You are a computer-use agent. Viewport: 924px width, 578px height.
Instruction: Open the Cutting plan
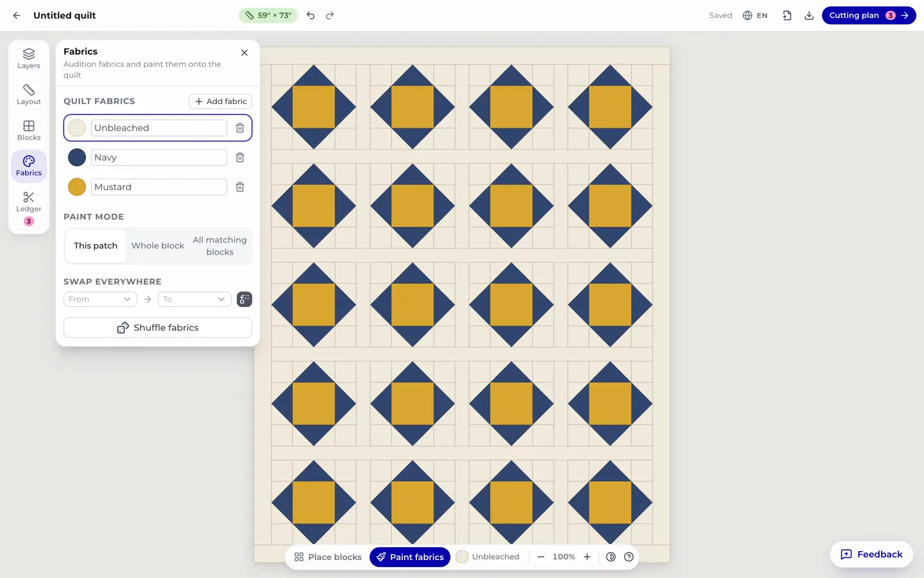[869, 15]
